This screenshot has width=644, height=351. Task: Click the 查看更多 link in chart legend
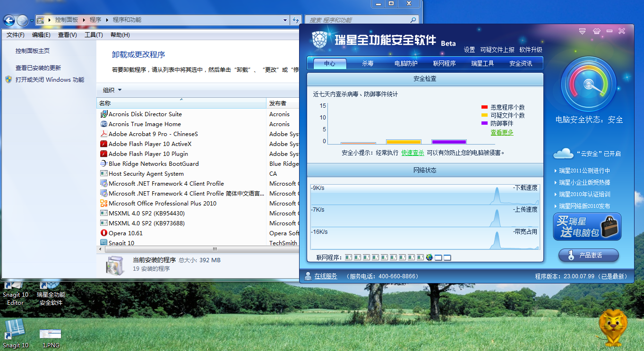tap(502, 133)
